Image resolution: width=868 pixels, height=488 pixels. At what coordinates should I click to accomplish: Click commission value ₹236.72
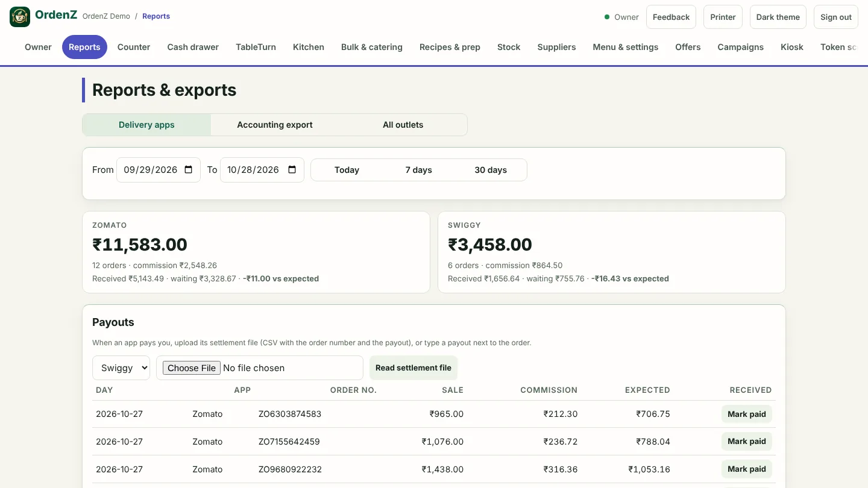coord(560,442)
